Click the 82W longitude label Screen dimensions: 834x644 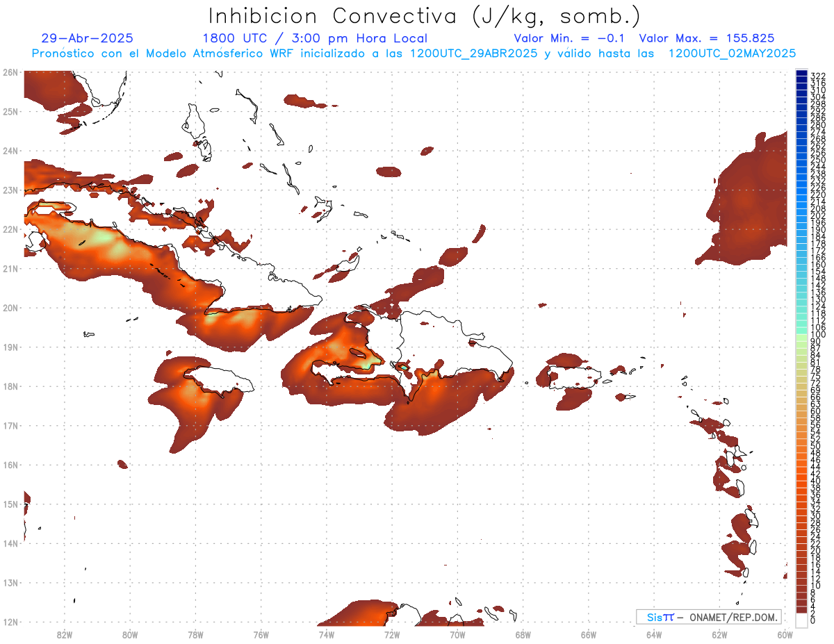[x=64, y=634]
